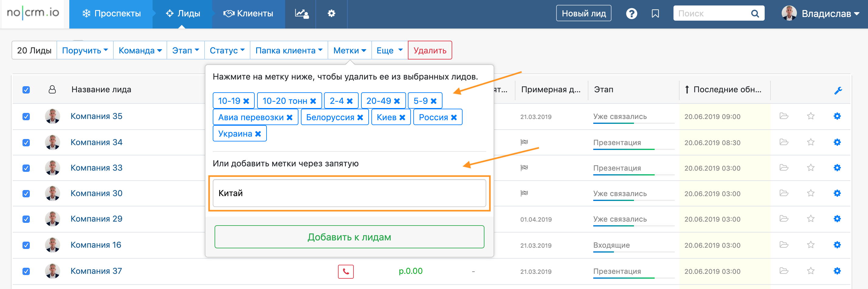Toggle the select-all leads checkbox
The width and height of the screenshot is (868, 289).
(x=26, y=90)
